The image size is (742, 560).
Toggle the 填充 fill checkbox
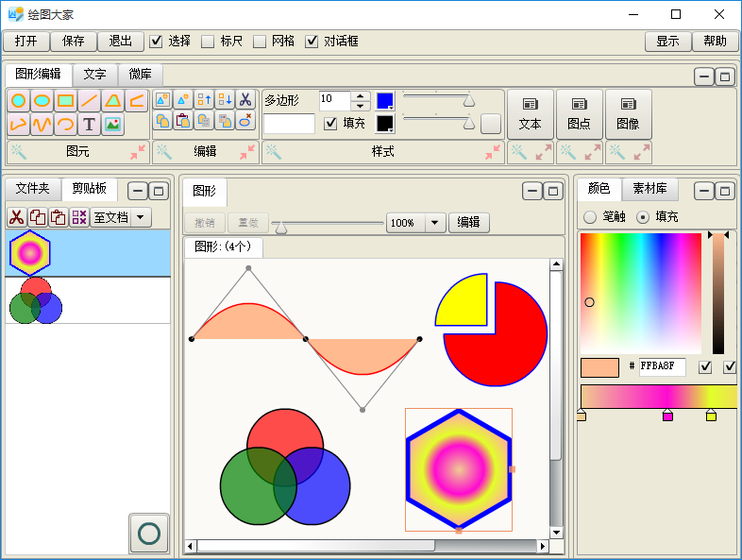[x=330, y=124]
